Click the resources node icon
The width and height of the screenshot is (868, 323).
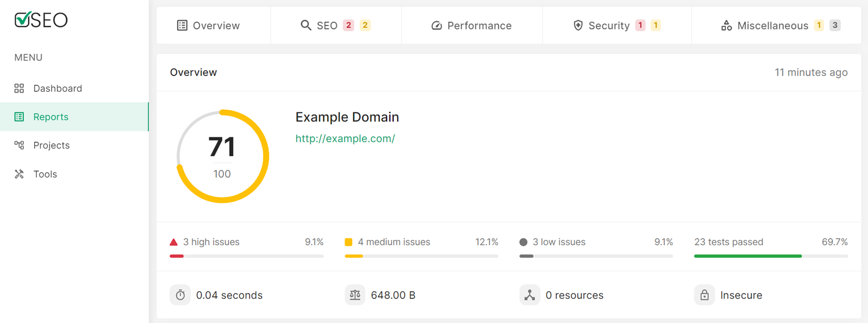pos(530,295)
